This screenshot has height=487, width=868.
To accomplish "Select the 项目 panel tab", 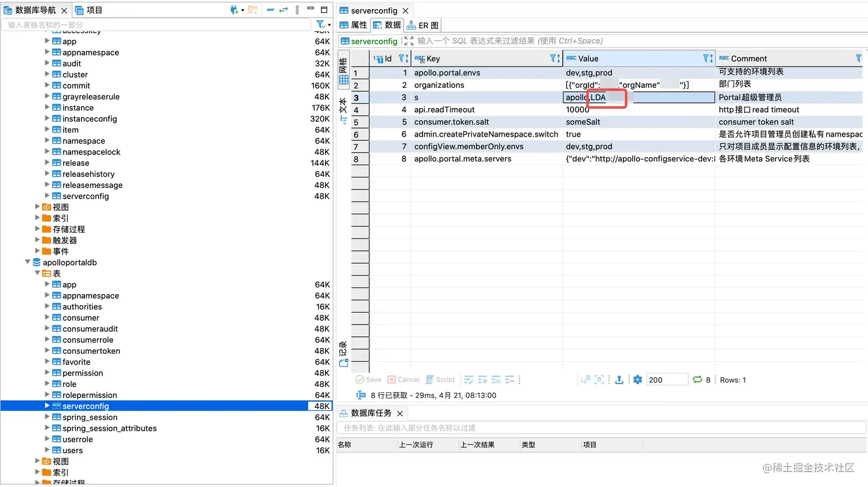I will [x=88, y=10].
